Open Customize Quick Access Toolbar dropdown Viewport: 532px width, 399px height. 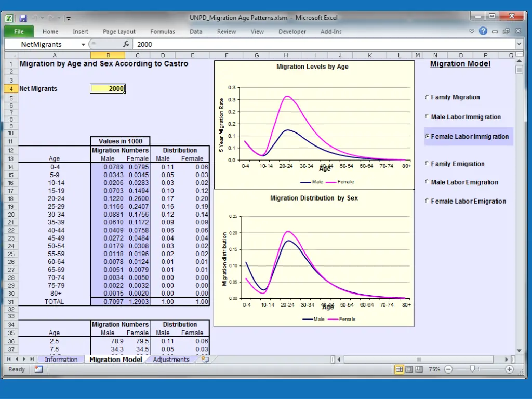(x=68, y=19)
